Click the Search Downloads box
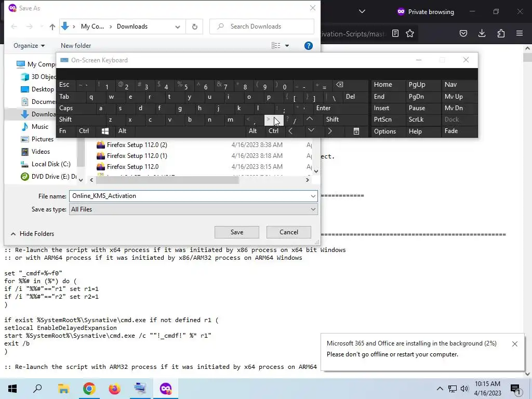 click(x=262, y=26)
